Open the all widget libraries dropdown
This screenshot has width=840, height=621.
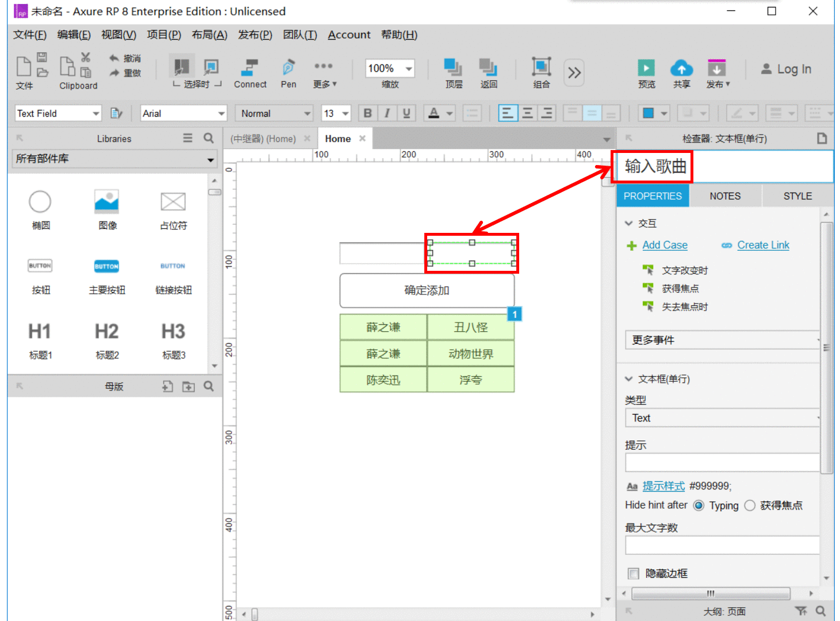coord(115,159)
